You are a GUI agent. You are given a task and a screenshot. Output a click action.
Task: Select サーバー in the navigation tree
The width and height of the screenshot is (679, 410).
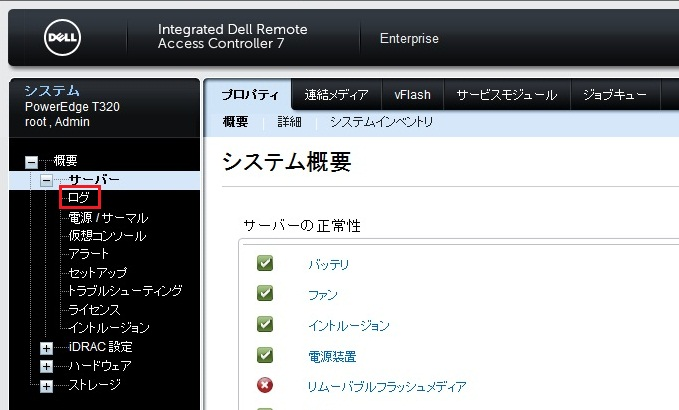(x=94, y=179)
